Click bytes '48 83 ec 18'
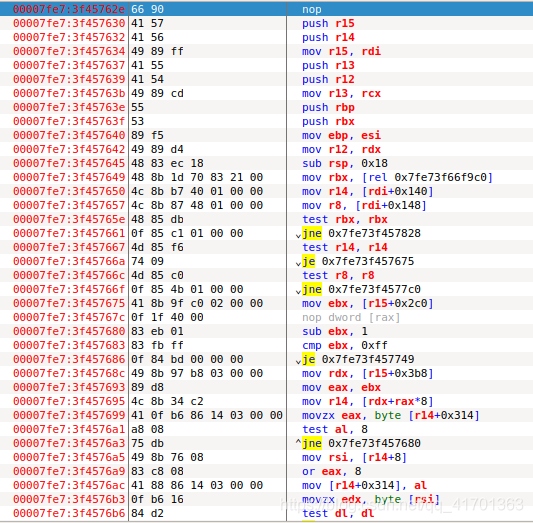 (x=167, y=163)
